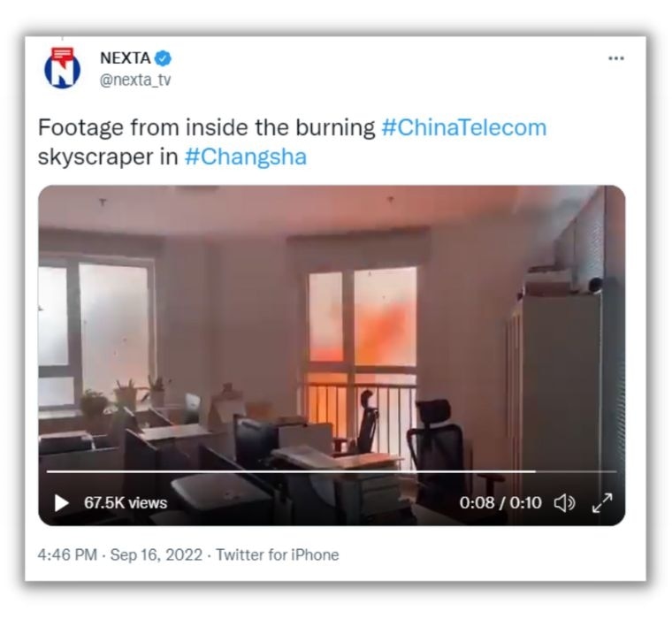Open the @nexta_tv handle link
This screenshot has width=672, height=619.
point(135,80)
